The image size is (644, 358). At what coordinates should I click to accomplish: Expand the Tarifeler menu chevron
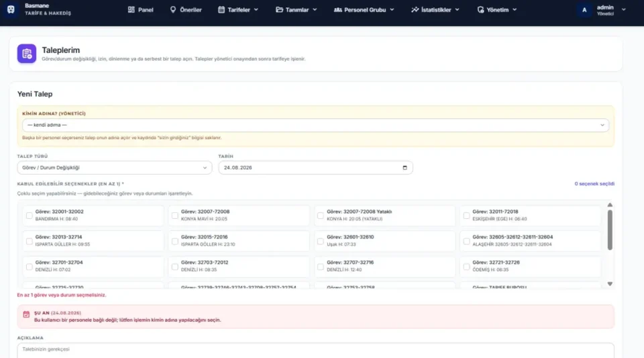(256, 9)
